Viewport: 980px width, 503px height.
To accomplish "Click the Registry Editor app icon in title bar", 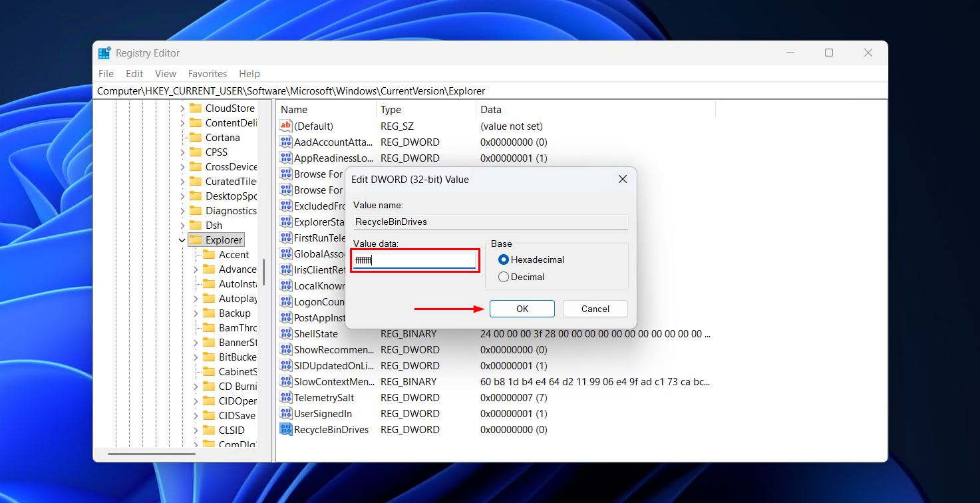I will (104, 53).
